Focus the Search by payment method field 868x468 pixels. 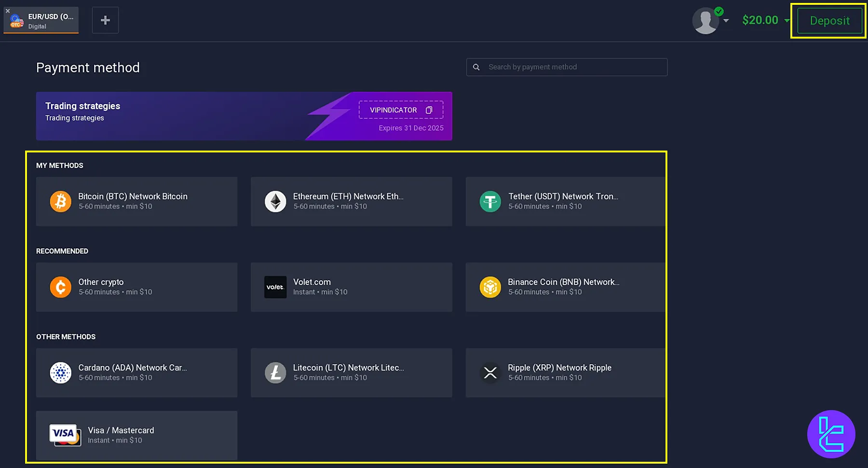coord(567,67)
